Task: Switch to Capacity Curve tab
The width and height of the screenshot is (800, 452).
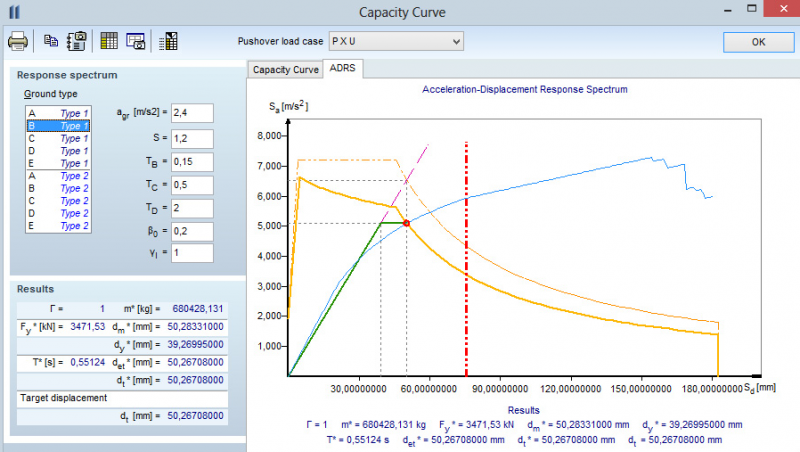Action: [x=286, y=69]
